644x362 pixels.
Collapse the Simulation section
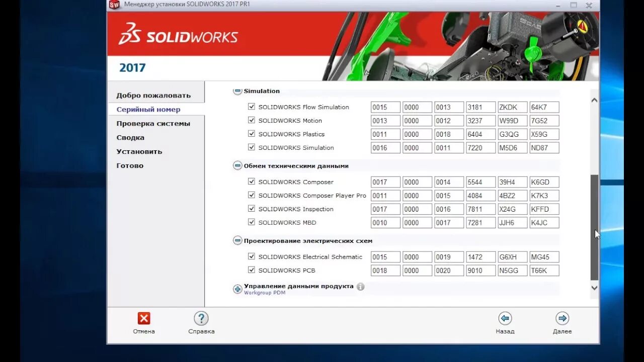click(237, 90)
